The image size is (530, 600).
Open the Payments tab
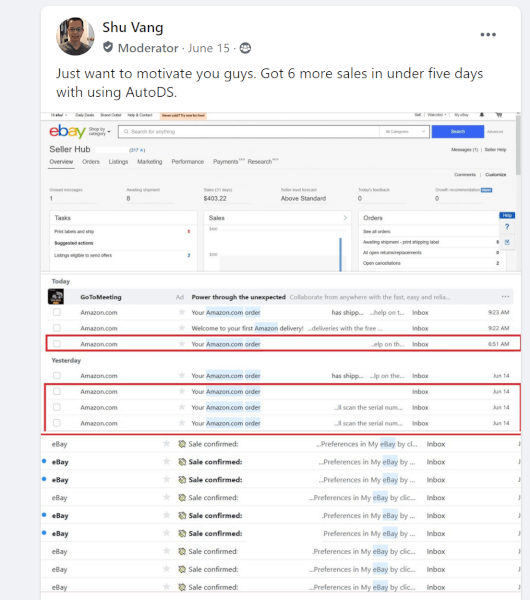click(228, 161)
